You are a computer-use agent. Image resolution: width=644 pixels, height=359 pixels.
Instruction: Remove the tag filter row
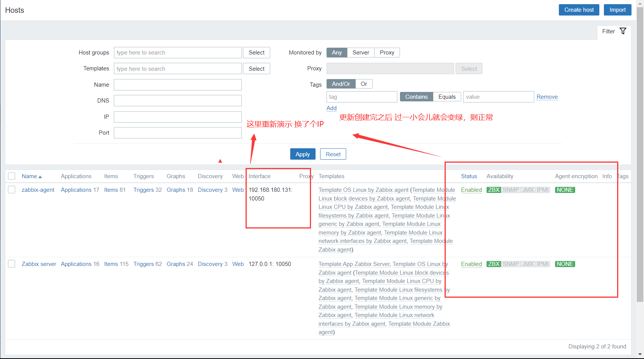pos(547,97)
